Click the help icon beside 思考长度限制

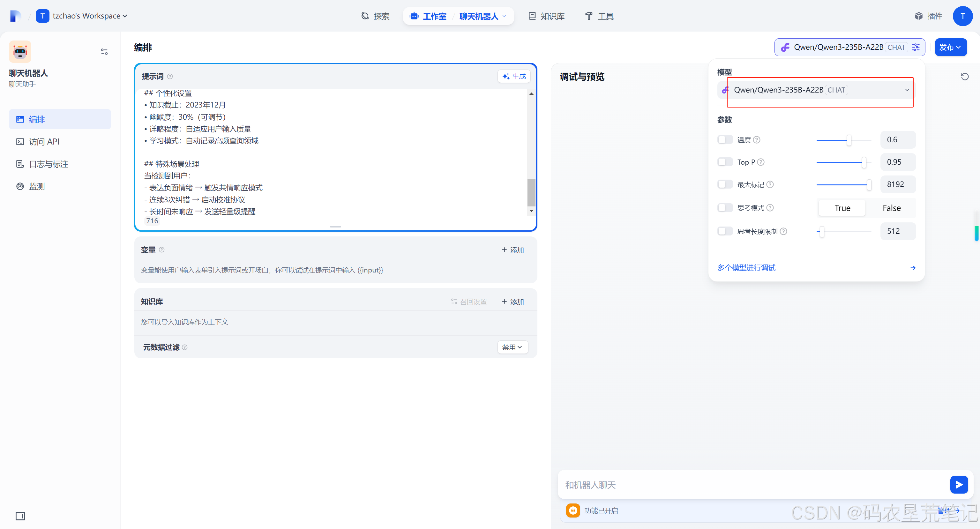(x=783, y=231)
